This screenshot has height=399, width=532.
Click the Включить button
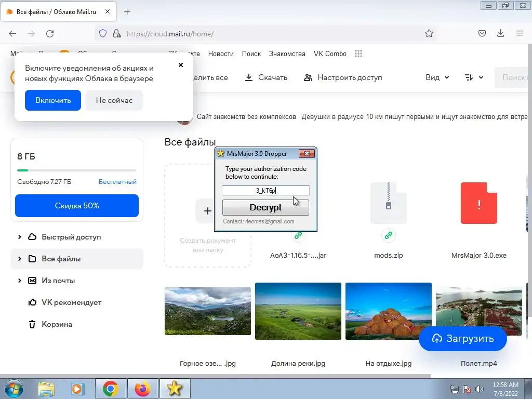pos(53,100)
